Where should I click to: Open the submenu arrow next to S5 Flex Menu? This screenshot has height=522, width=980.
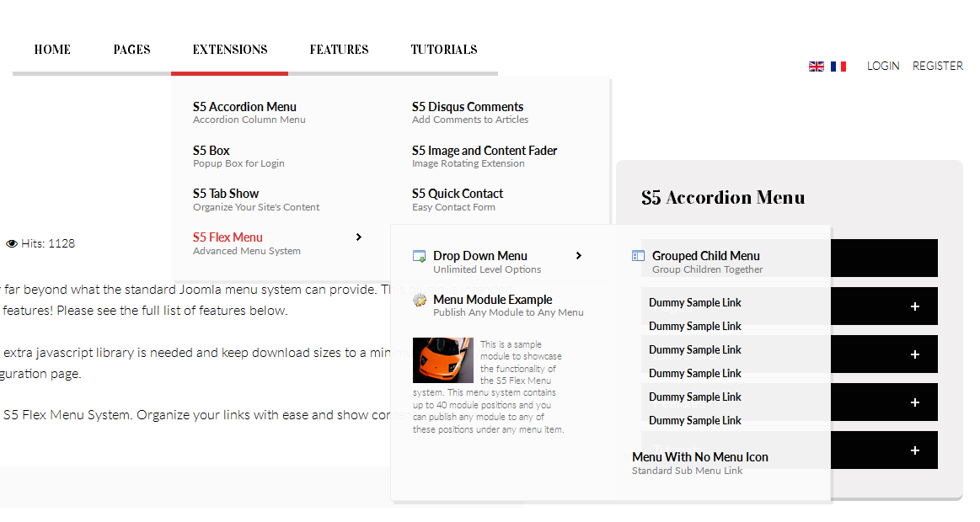359,237
